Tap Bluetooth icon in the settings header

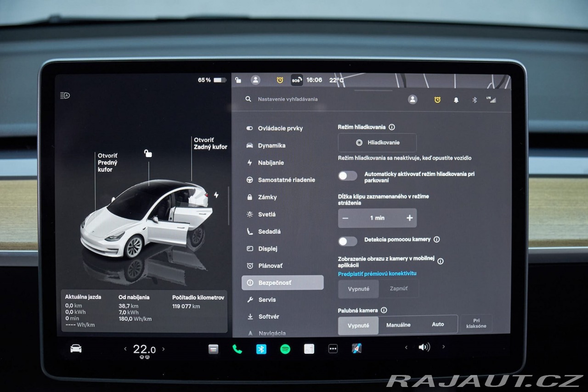[475, 100]
